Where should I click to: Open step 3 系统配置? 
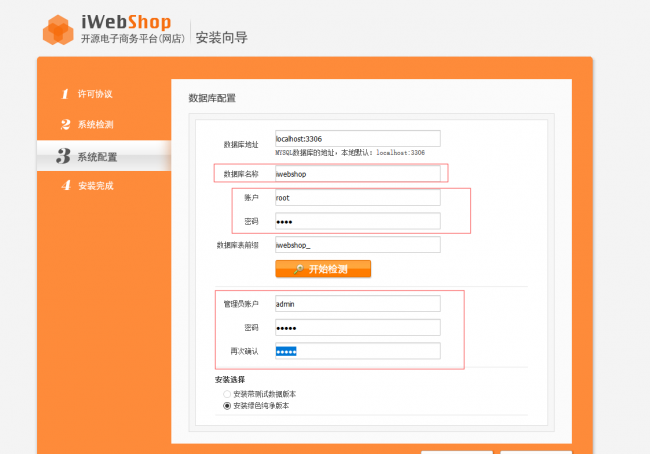coord(104,156)
